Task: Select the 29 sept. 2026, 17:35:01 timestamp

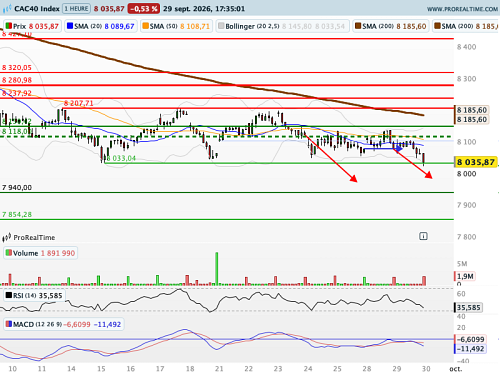Action: [x=204, y=9]
